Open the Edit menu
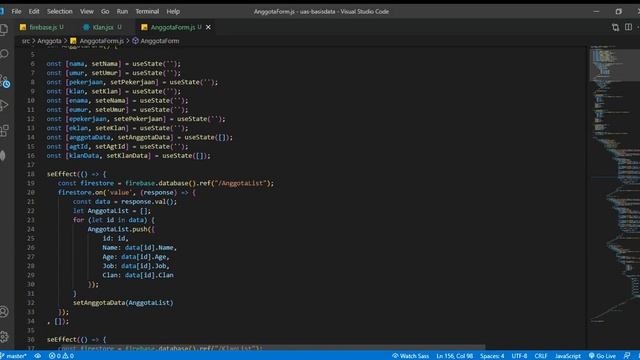 coord(34,11)
